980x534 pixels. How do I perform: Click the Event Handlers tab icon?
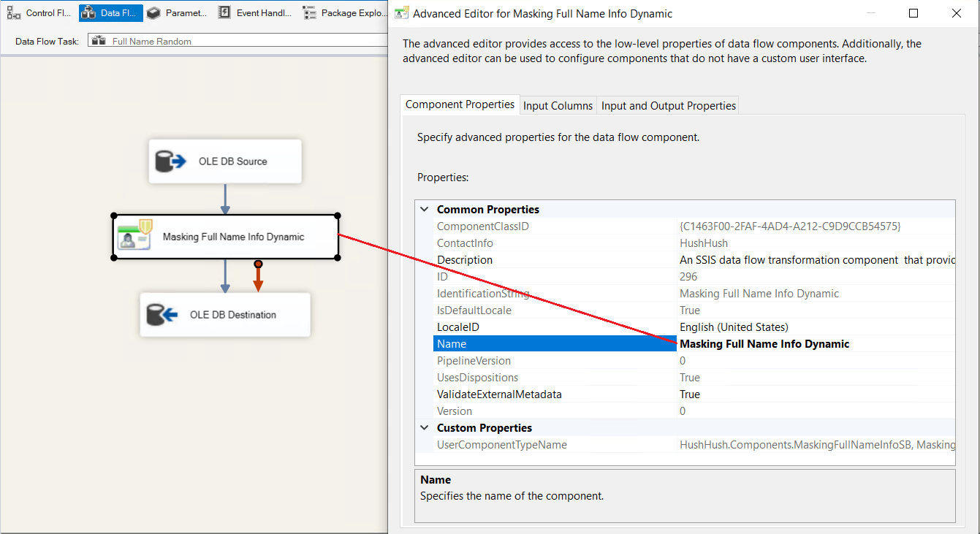(x=224, y=13)
